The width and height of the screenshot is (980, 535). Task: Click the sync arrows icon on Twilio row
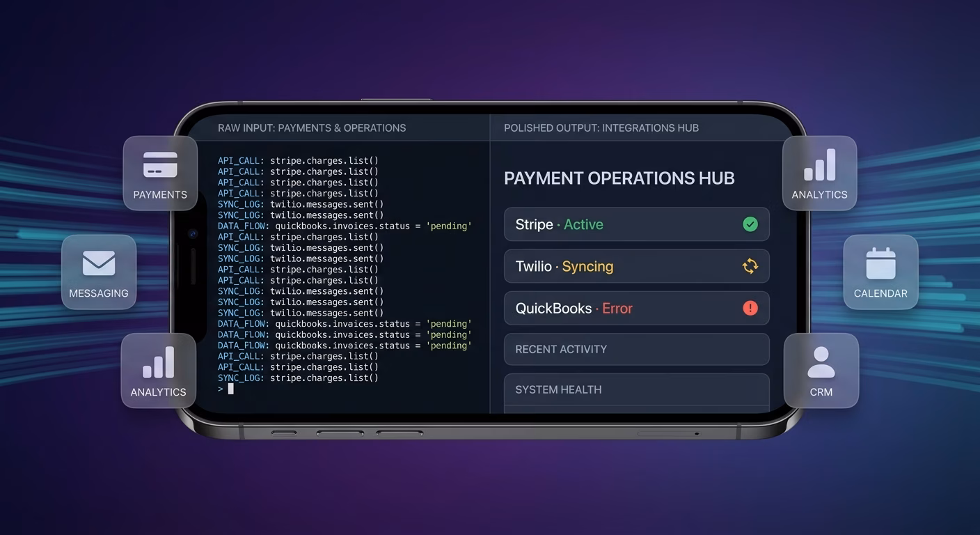(750, 266)
